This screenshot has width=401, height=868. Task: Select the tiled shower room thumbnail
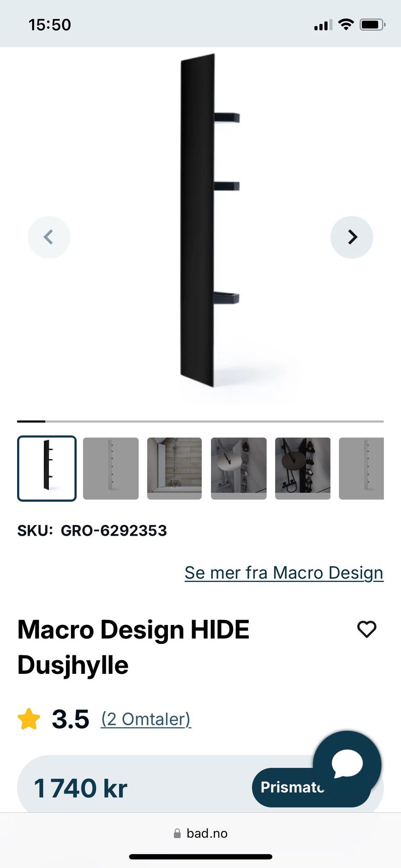click(x=175, y=468)
